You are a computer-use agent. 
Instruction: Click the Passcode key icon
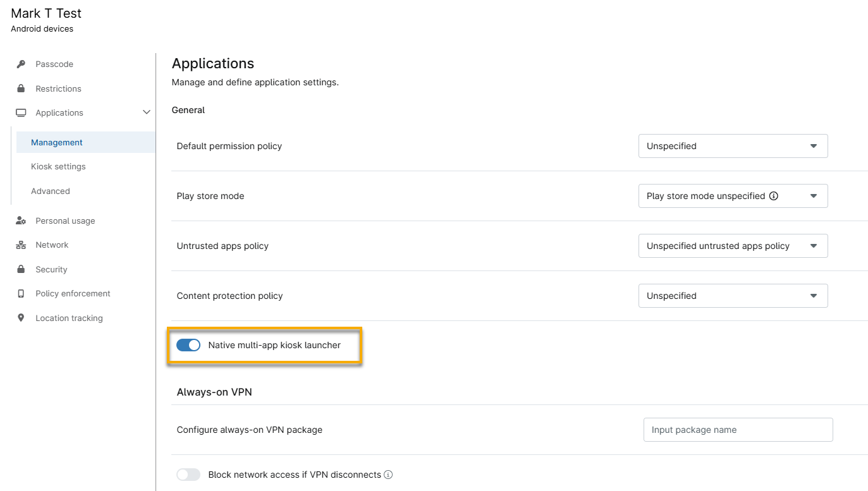(21, 64)
